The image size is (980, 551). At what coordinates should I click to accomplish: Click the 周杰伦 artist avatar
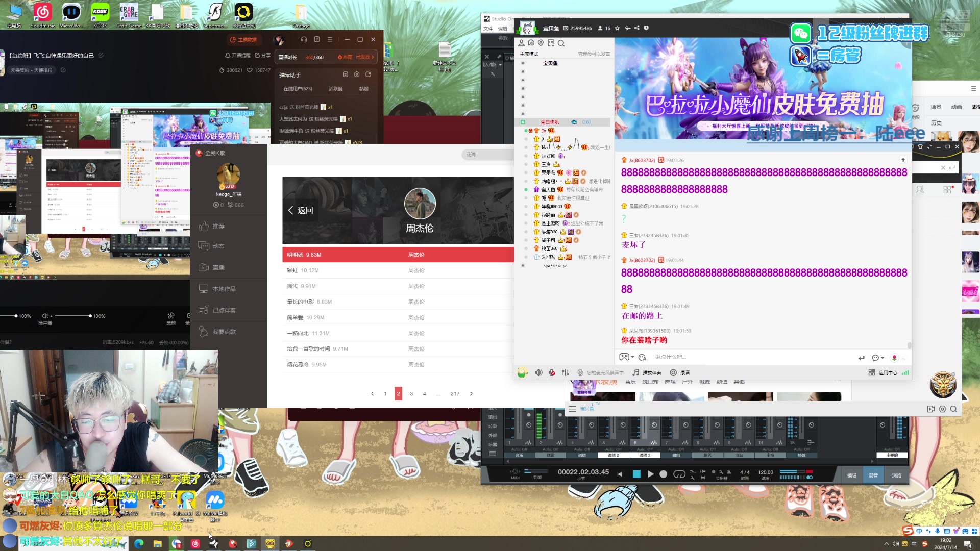click(x=420, y=203)
